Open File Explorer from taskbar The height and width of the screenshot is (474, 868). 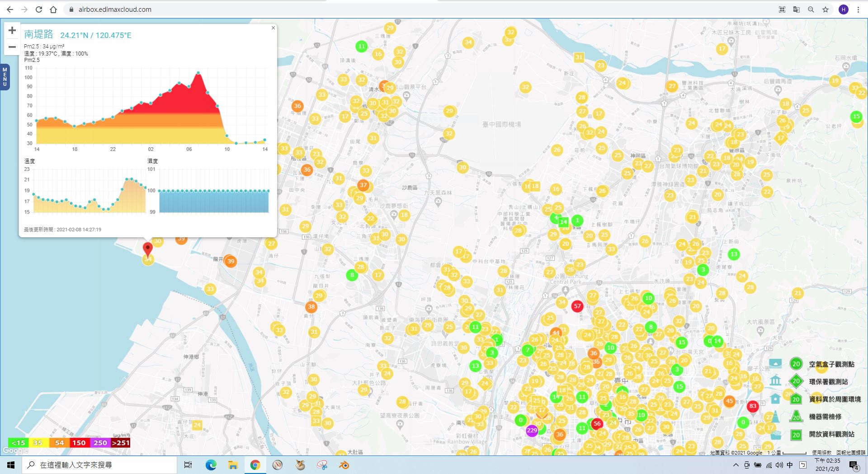233,465
